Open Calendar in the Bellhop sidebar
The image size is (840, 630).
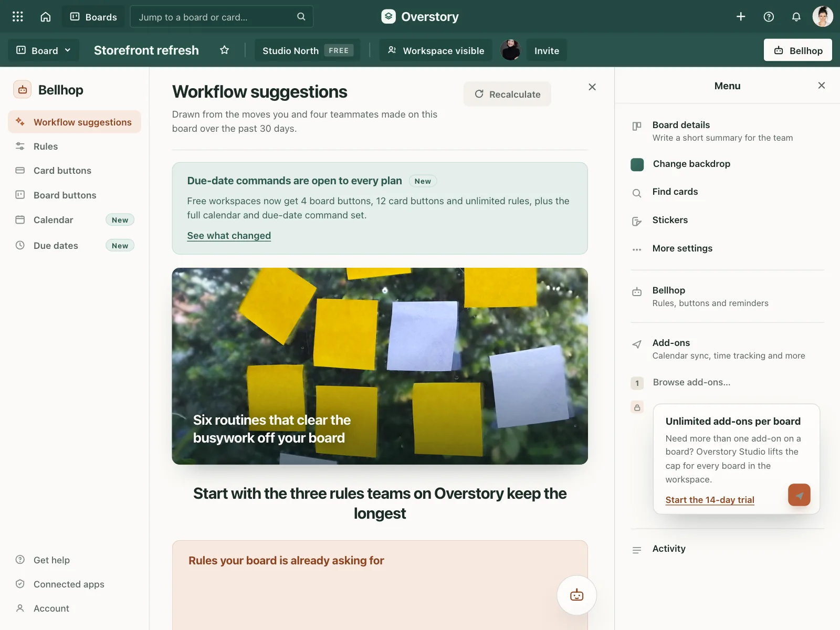(x=75, y=220)
